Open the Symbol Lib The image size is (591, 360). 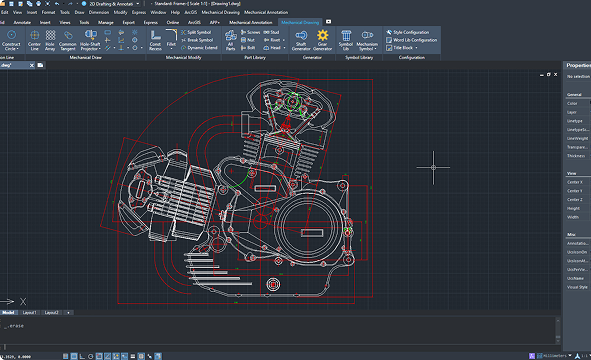(x=346, y=40)
